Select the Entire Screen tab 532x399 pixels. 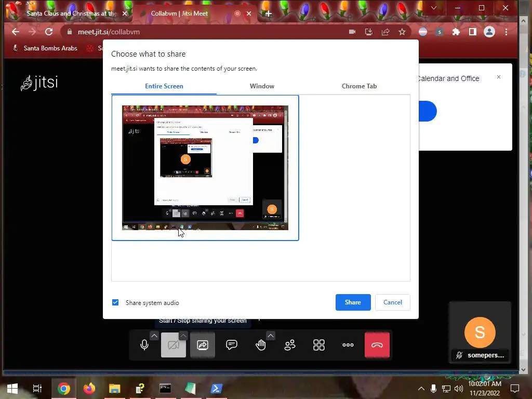coord(164,86)
